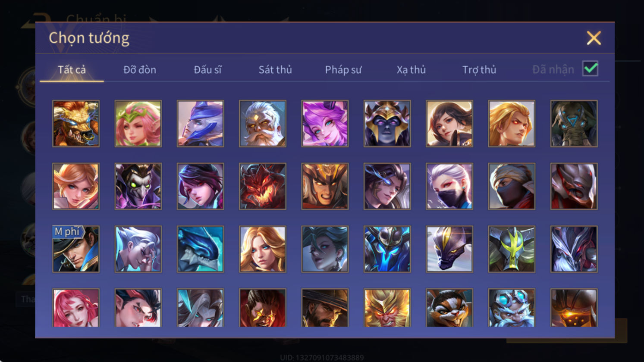Choose the white-bearded old man hero
This screenshot has width=644, height=362.
coord(263,124)
